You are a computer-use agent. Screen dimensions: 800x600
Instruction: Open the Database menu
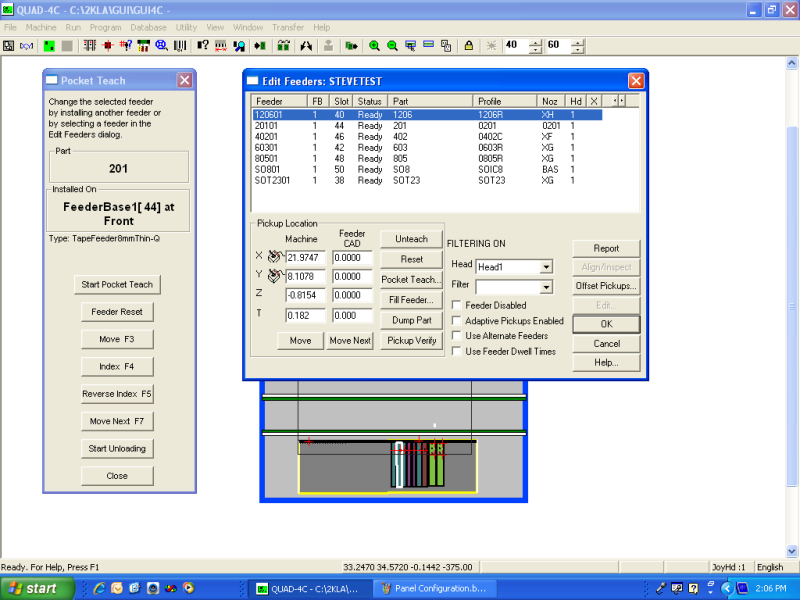tap(148, 28)
